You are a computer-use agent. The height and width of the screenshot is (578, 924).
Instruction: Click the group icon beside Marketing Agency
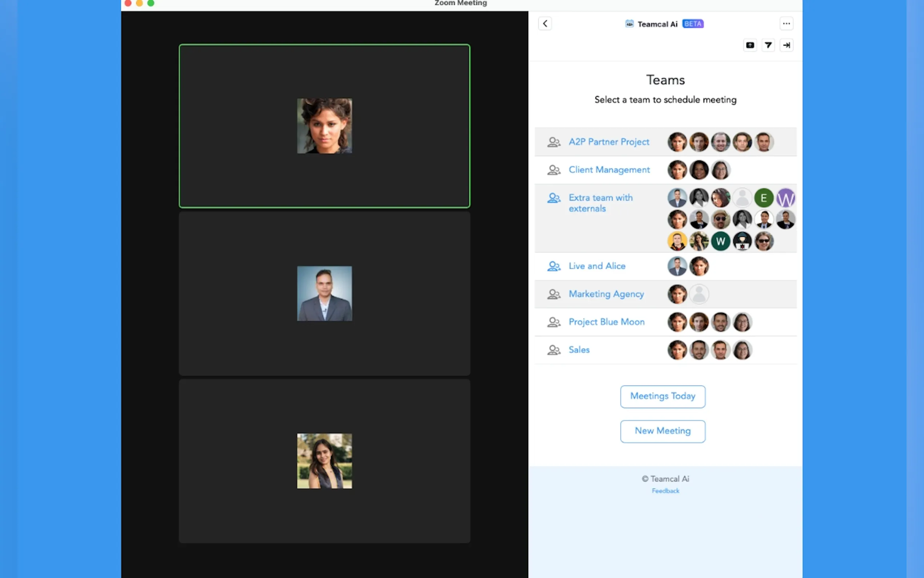click(553, 294)
